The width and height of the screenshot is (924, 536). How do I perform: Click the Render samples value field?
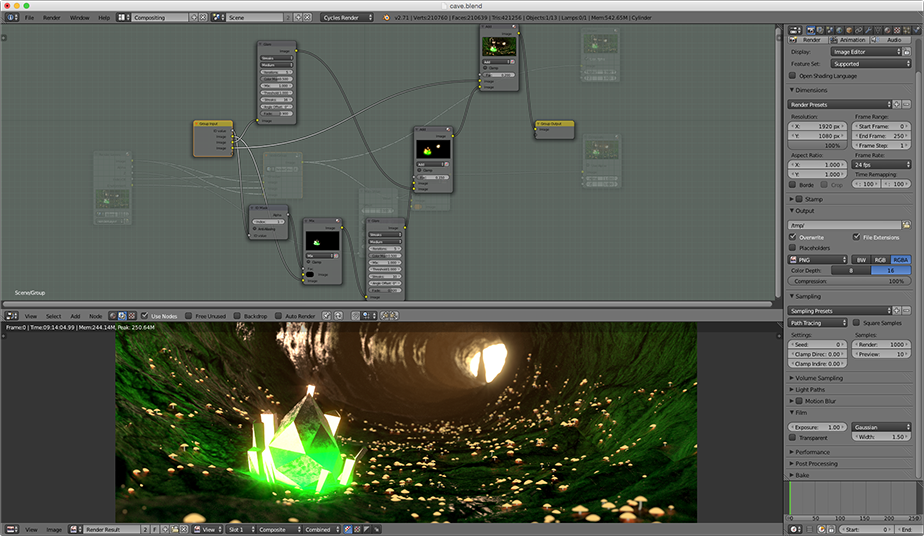(881, 344)
